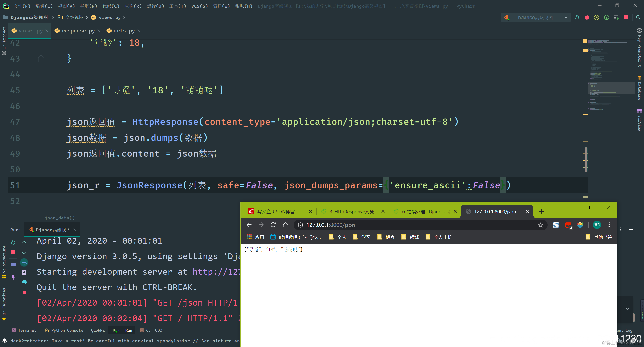Image resolution: width=644 pixels, height=347 pixels.
Task: Open Quokka tool window
Action: [98, 330]
